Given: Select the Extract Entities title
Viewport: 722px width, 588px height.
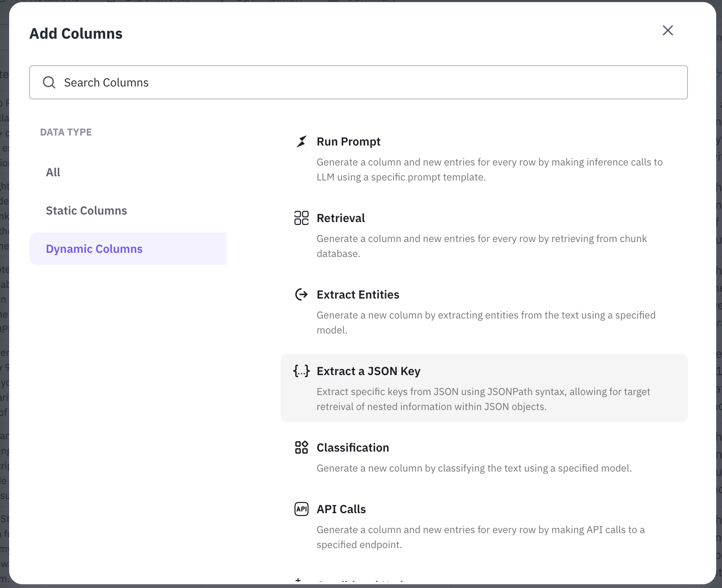Looking at the screenshot, I should point(358,294).
